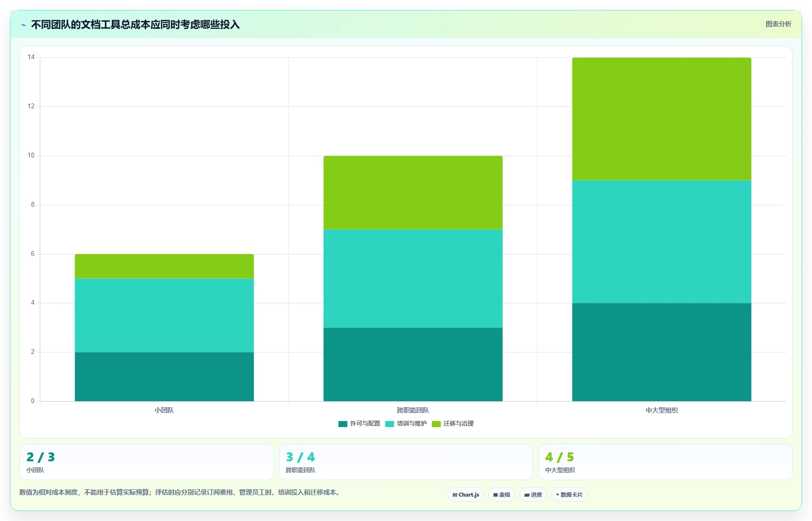Click the 培训与维护 segment of 小团队 bar

[164, 316]
